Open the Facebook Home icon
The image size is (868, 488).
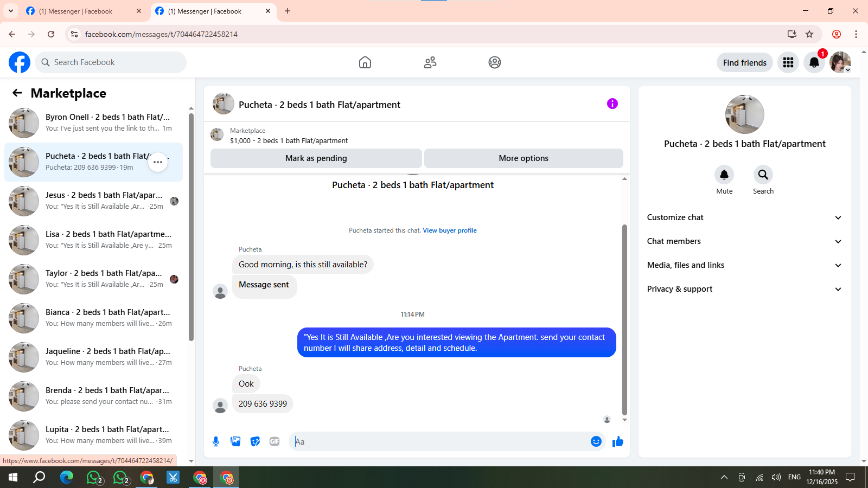tap(365, 62)
